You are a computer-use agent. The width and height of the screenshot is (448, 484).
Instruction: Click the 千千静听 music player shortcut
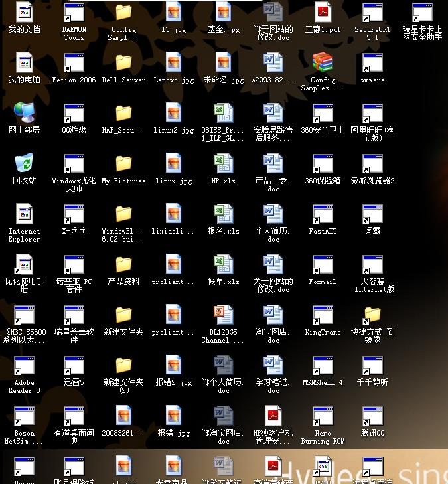coord(372,366)
